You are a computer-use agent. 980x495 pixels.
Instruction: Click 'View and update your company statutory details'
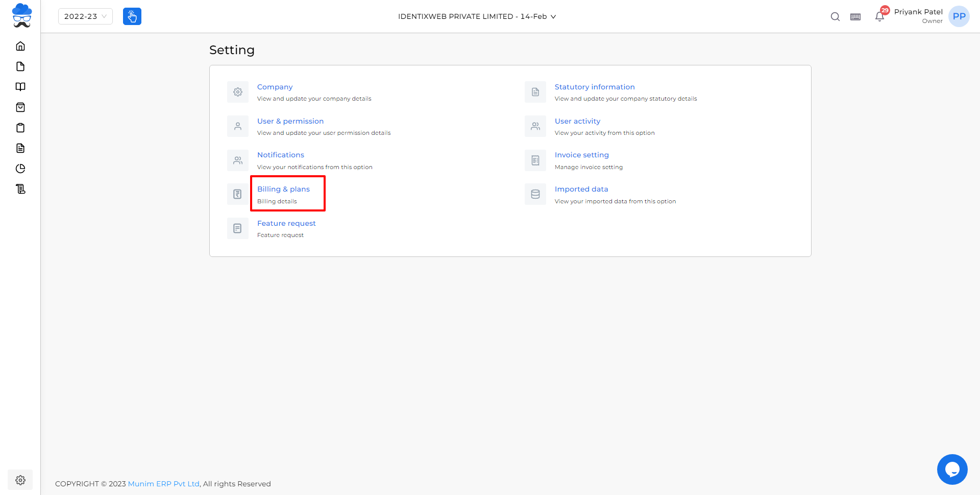click(626, 99)
